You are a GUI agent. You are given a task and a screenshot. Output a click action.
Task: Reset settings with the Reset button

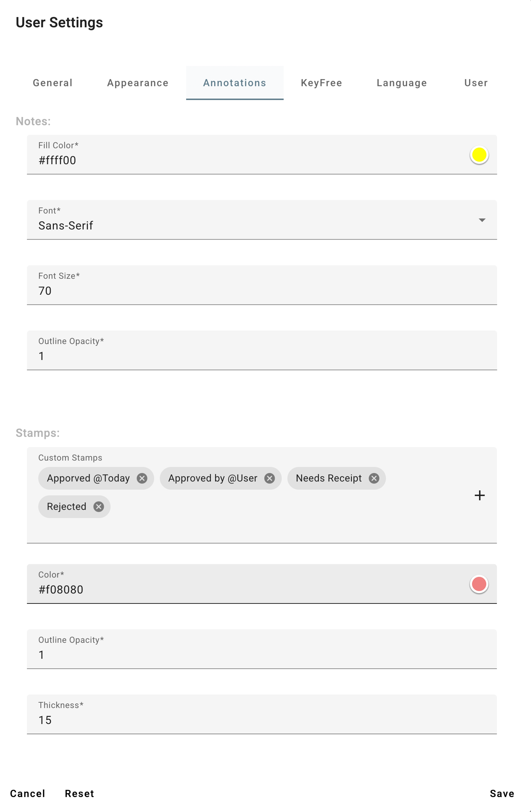(x=79, y=794)
